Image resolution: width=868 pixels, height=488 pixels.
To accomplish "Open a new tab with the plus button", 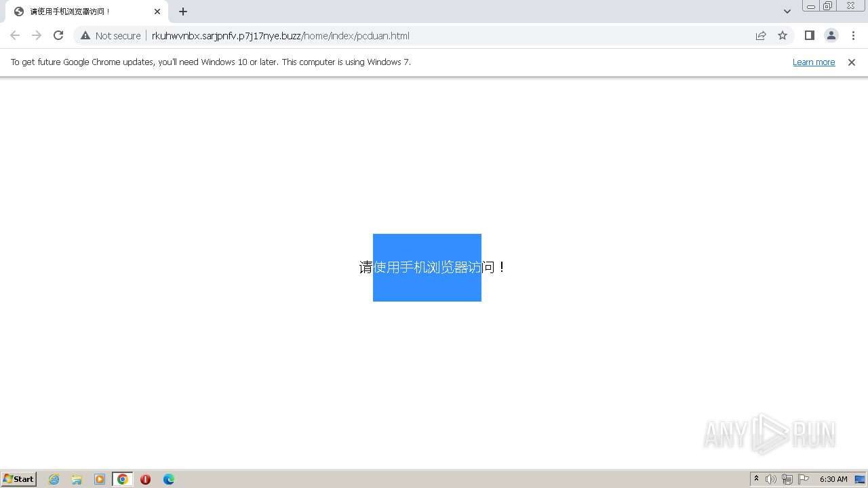I will coord(183,12).
